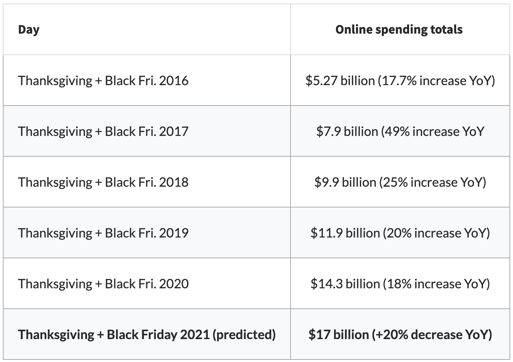Select the '$5.27 billion (17.7% increase YoY)' cell
Viewport: 513px width, 362px height.
400,81
